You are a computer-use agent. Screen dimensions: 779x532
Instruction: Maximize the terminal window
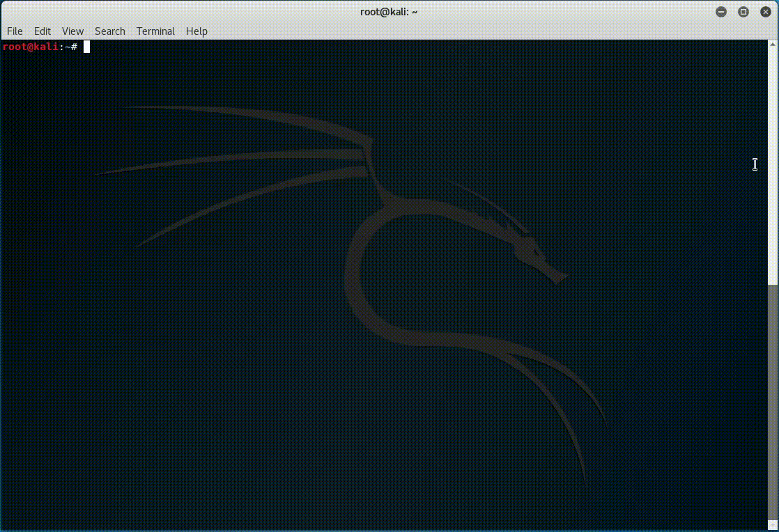point(743,11)
